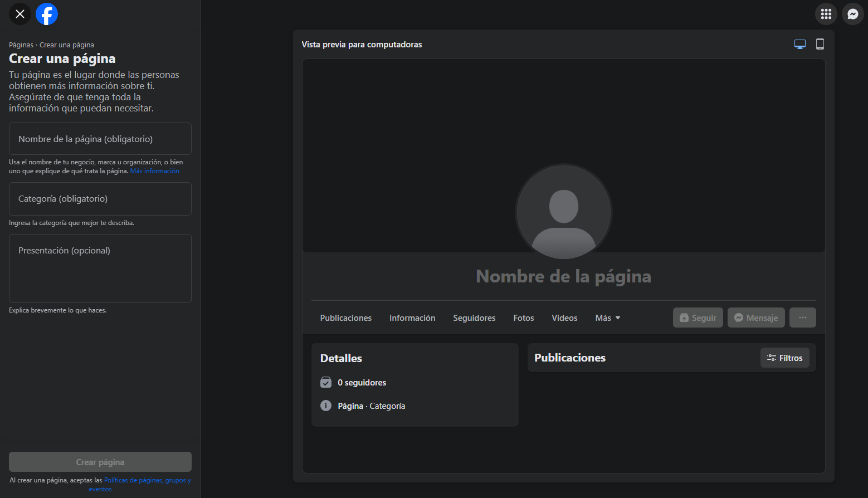
Task: Click the Publicaciones section heading
Action: pyautogui.click(x=570, y=358)
